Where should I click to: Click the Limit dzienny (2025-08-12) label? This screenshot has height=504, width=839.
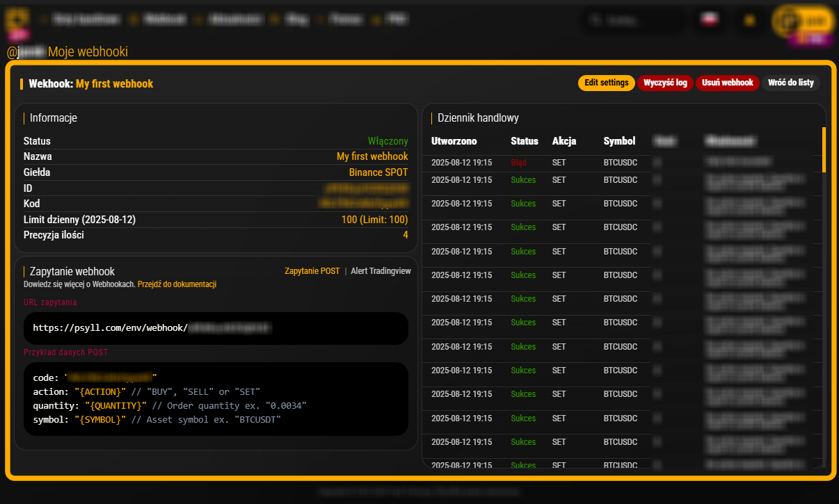[x=79, y=220]
